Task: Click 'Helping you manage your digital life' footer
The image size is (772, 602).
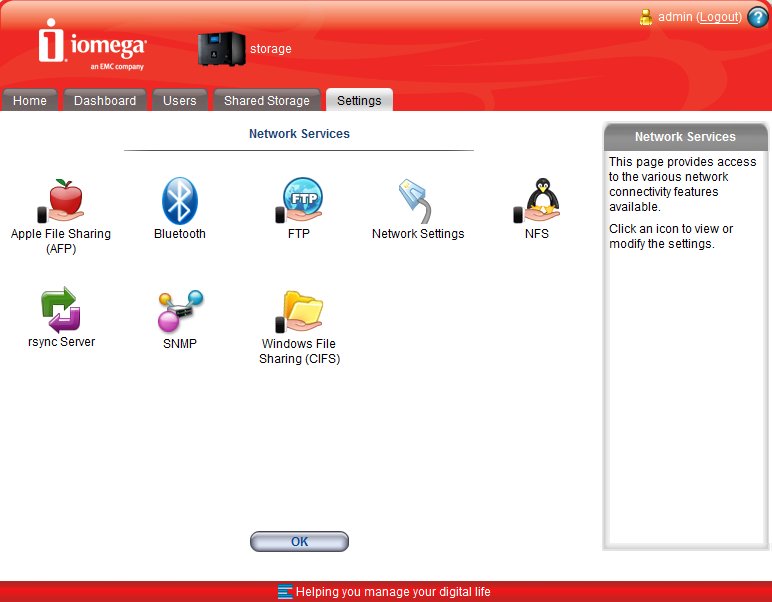Action: coord(393,592)
